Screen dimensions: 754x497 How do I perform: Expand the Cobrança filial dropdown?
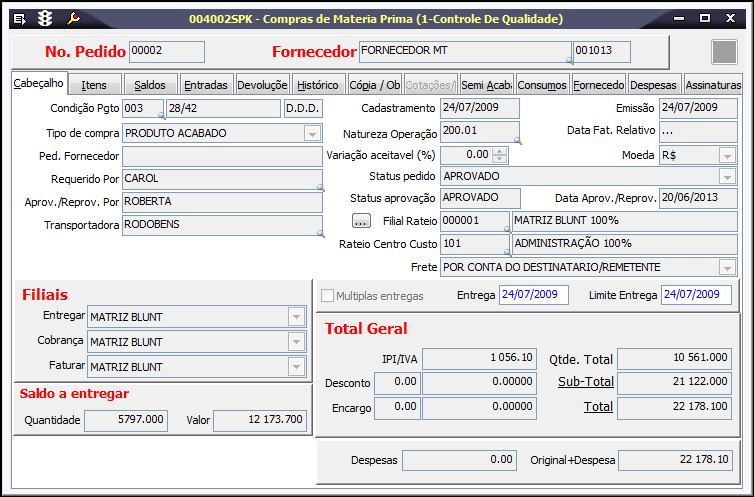click(296, 342)
